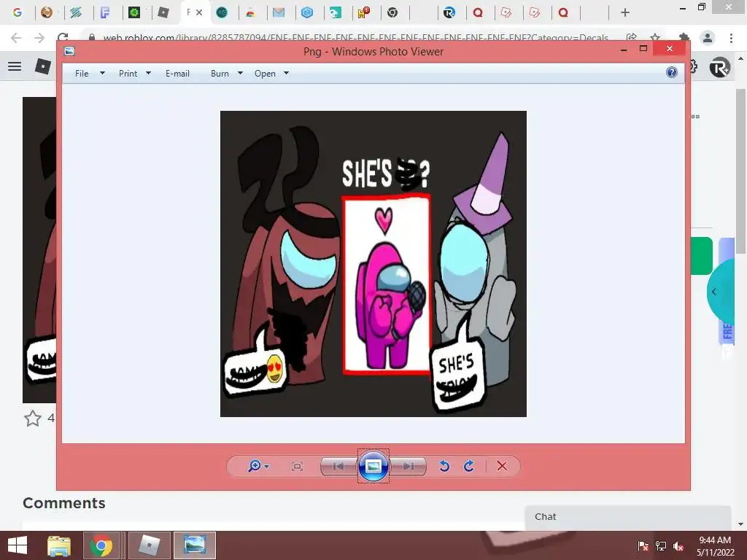
Task: Open the Chrome three-dot menu
Action: click(731, 38)
